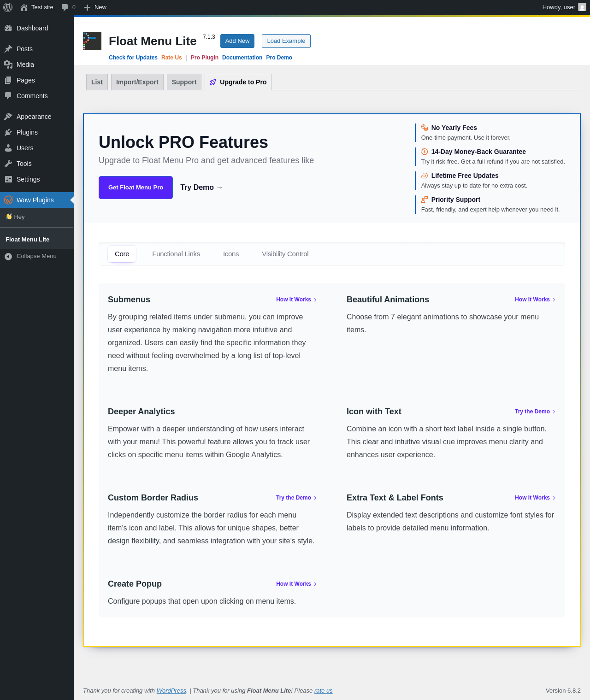Open Submenus How It Works chevron link

coord(296,300)
